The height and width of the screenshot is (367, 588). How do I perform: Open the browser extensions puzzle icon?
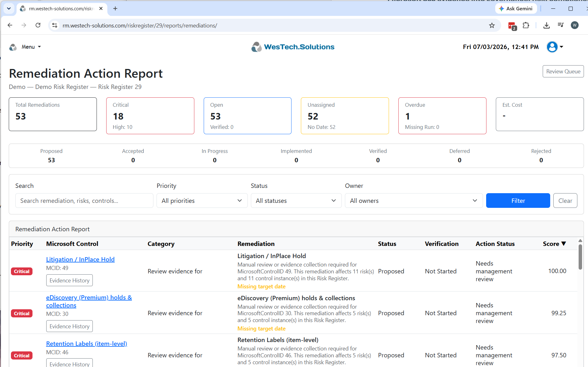pos(526,25)
